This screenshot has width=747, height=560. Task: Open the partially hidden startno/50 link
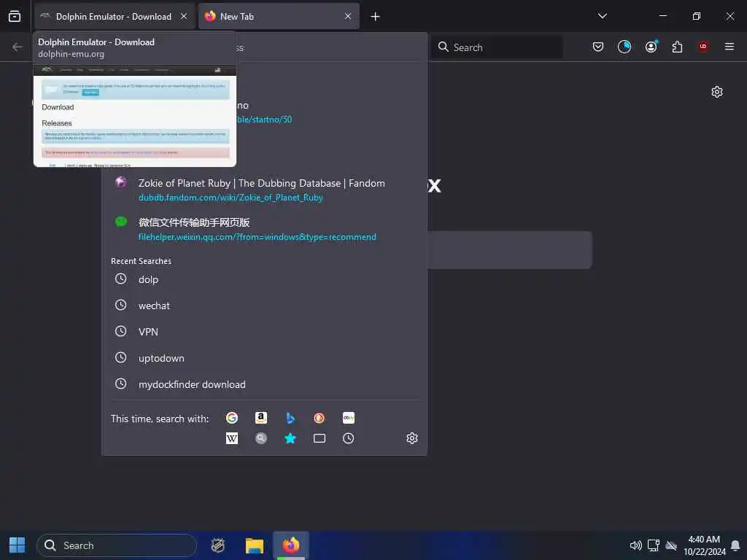click(x=264, y=120)
